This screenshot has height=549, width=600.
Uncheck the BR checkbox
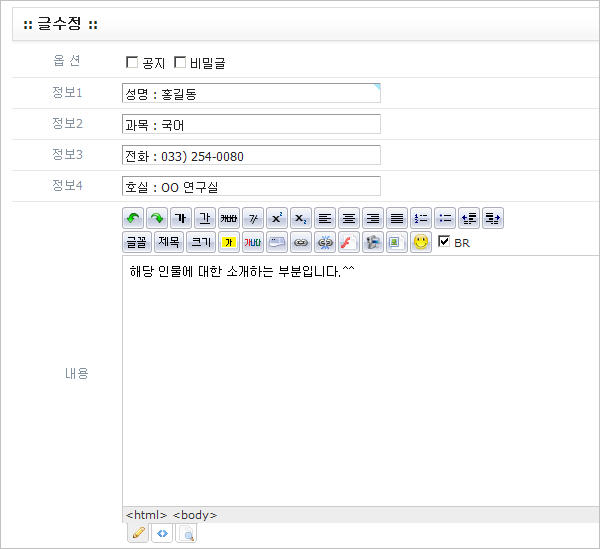444,242
